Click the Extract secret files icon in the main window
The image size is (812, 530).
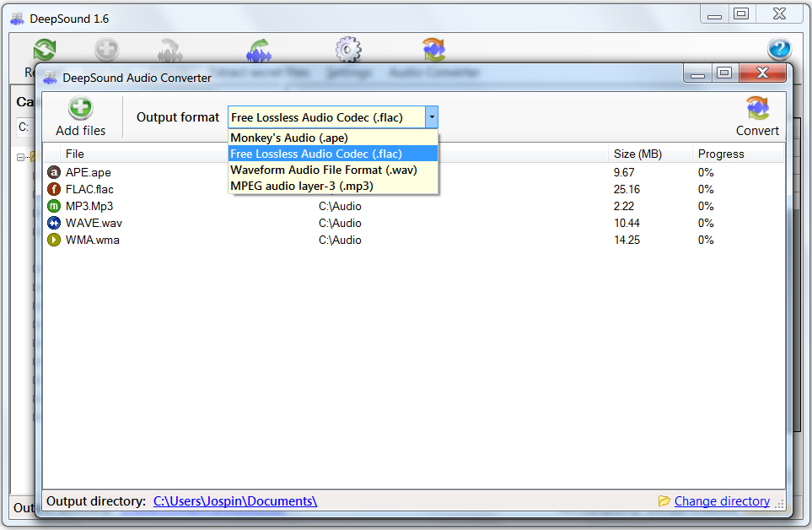(x=259, y=51)
